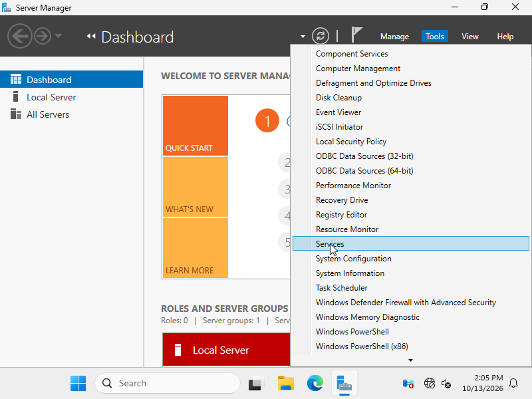
Task: Open the Windows Start menu
Action: [78, 383]
